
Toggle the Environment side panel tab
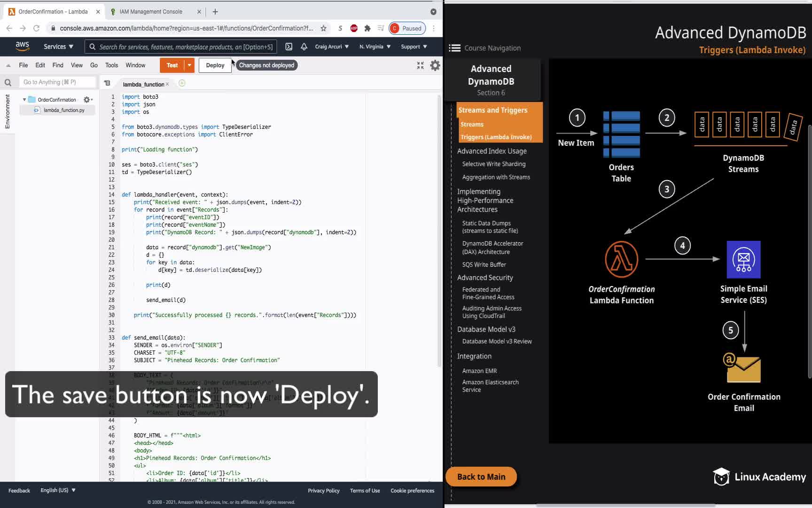(8, 111)
